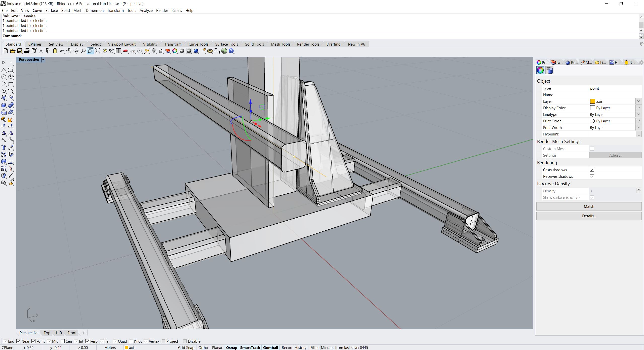Click the Print icon in toolbar

tap(27, 51)
